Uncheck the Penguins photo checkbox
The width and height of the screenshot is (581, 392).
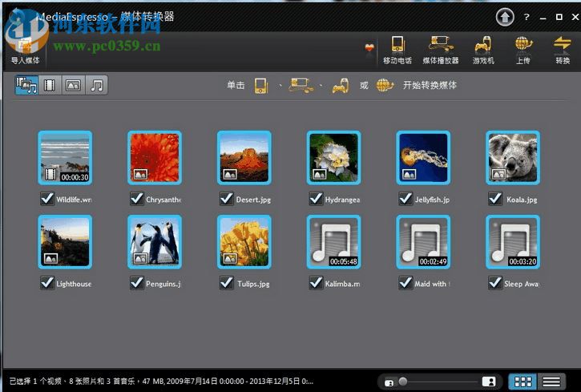click(137, 283)
